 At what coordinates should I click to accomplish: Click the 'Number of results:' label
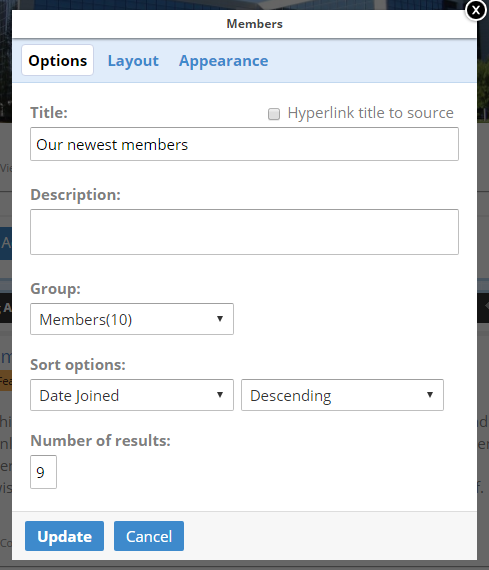pyautogui.click(x=100, y=441)
